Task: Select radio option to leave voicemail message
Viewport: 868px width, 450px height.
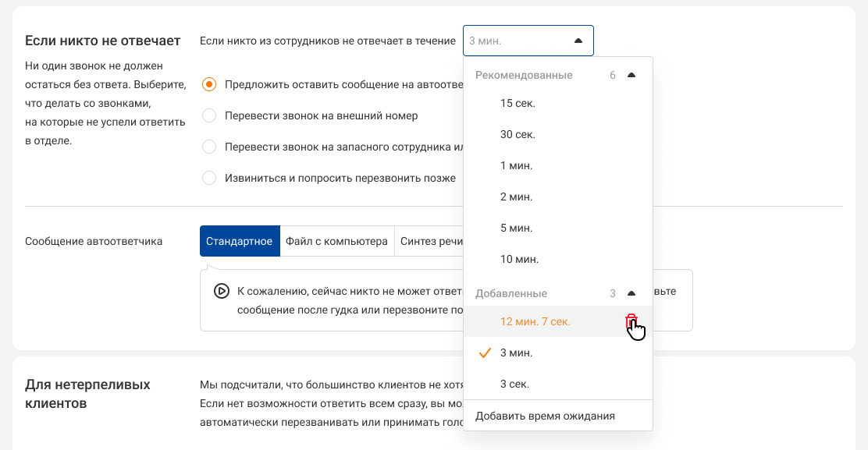Action: [208, 84]
